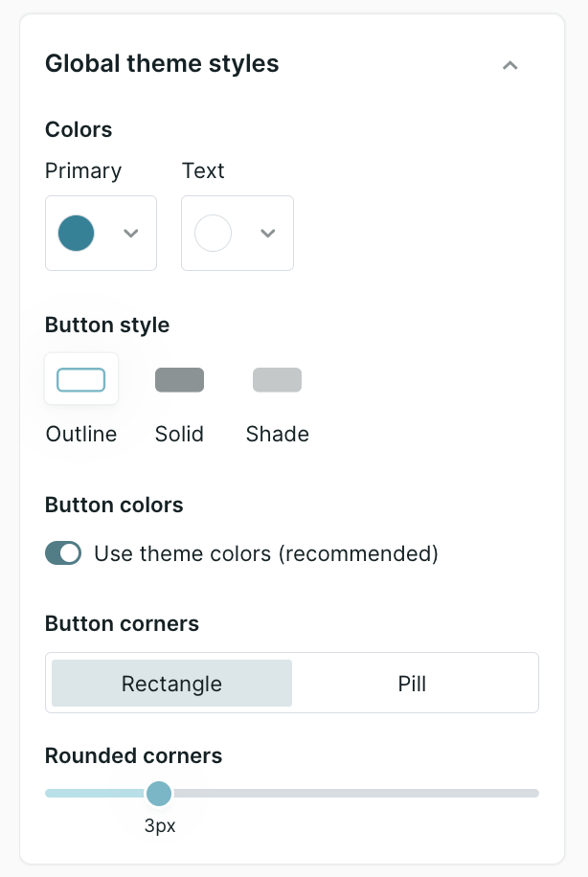Disable the Use theme colors toggle

point(63,553)
